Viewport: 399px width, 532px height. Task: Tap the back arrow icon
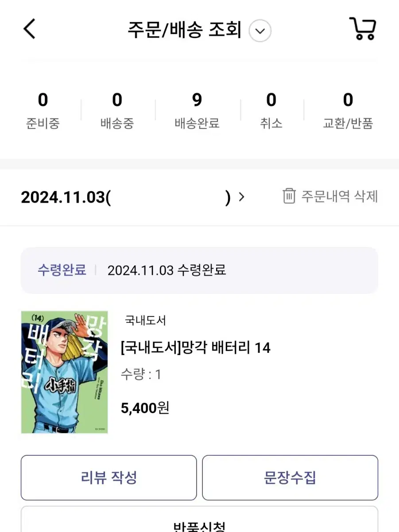pyautogui.click(x=29, y=30)
